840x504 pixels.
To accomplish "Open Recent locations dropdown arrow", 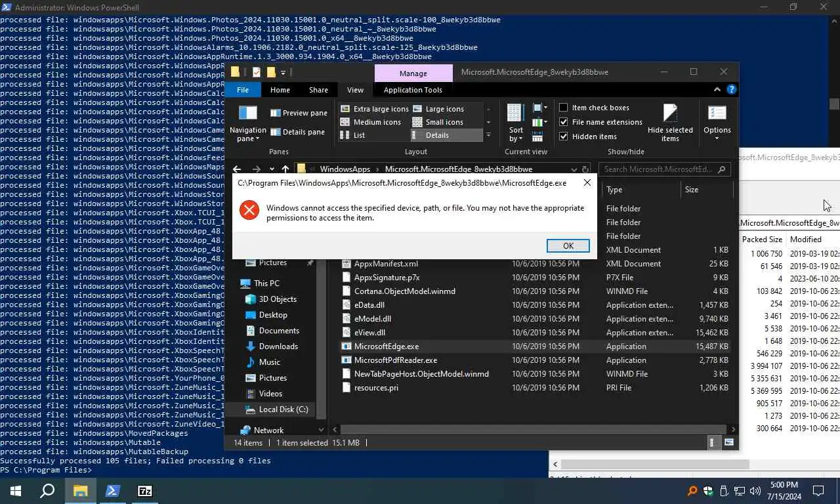I will tap(272, 169).
